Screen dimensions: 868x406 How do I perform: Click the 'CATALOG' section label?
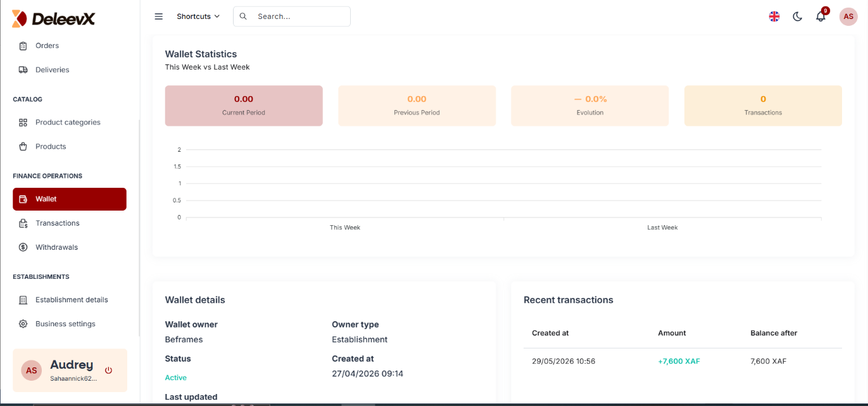(x=27, y=99)
